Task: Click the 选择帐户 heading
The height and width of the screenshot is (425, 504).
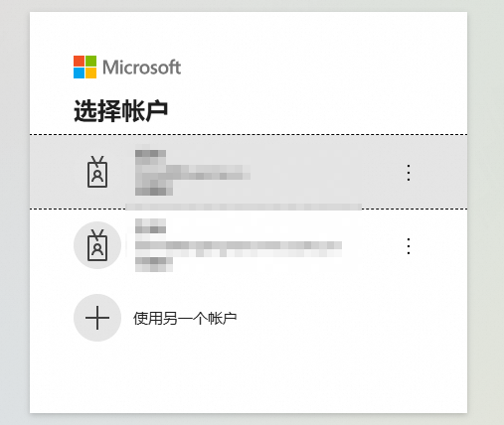Action: point(120,111)
